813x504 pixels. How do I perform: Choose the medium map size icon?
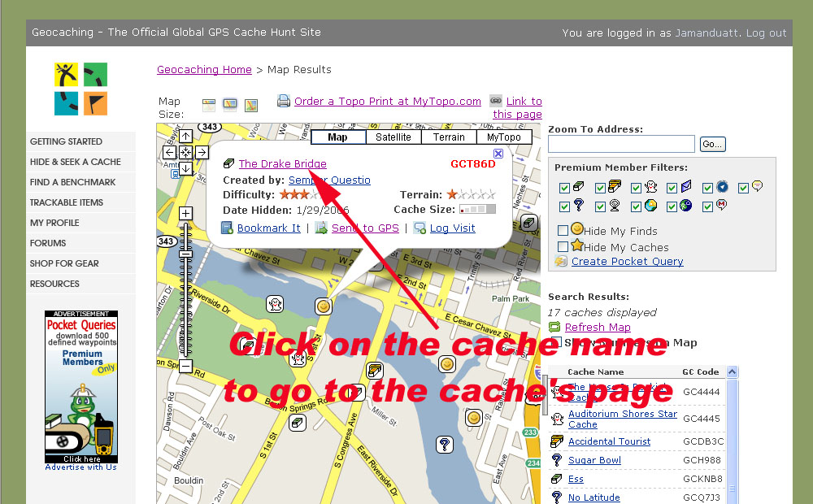pos(230,105)
